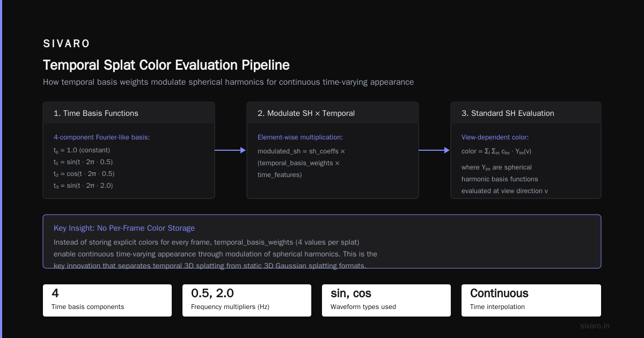This screenshot has width=644, height=338.
Task: Click the arrow between step 2 and 3
Action: point(435,150)
